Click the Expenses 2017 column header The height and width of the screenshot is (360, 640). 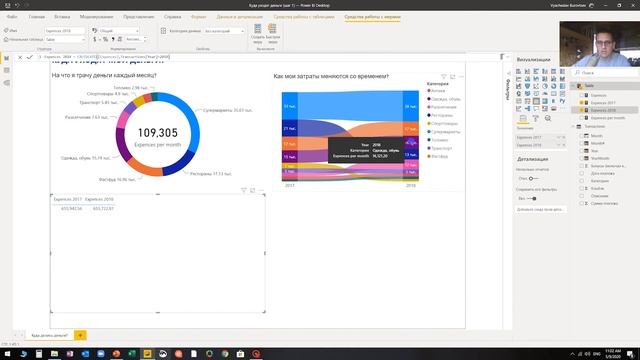67,199
